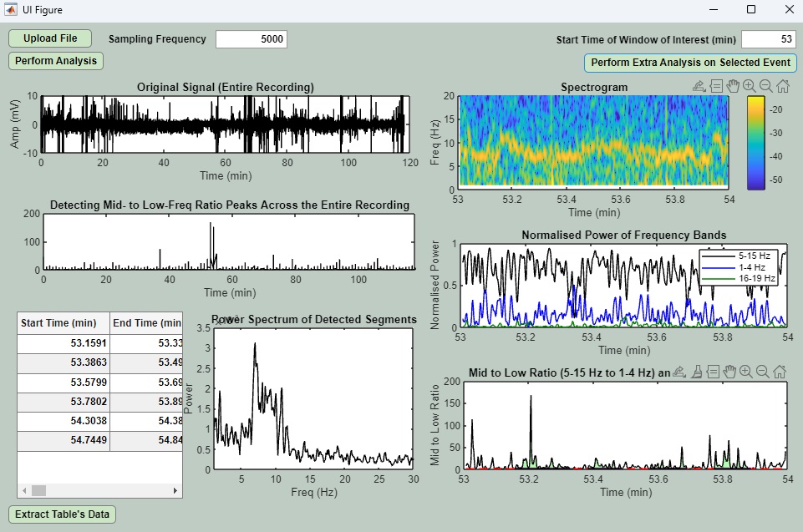803x532 pixels.
Task: Click the Spectrogram colorbar
Action: pyautogui.click(x=755, y=142)
